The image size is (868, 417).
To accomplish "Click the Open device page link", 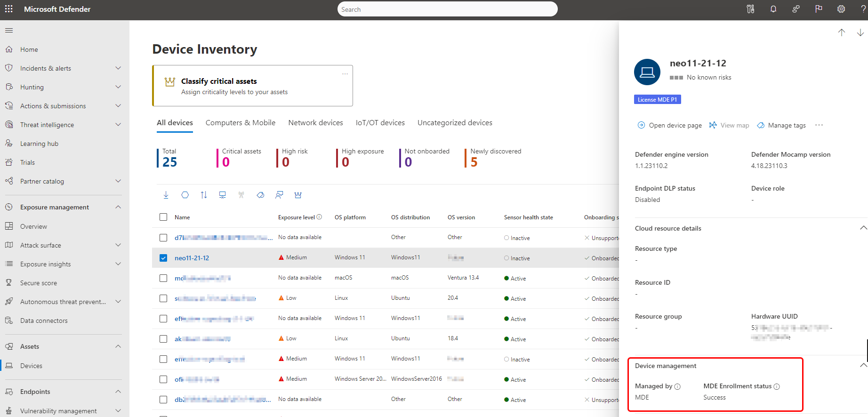I will 670,125.
